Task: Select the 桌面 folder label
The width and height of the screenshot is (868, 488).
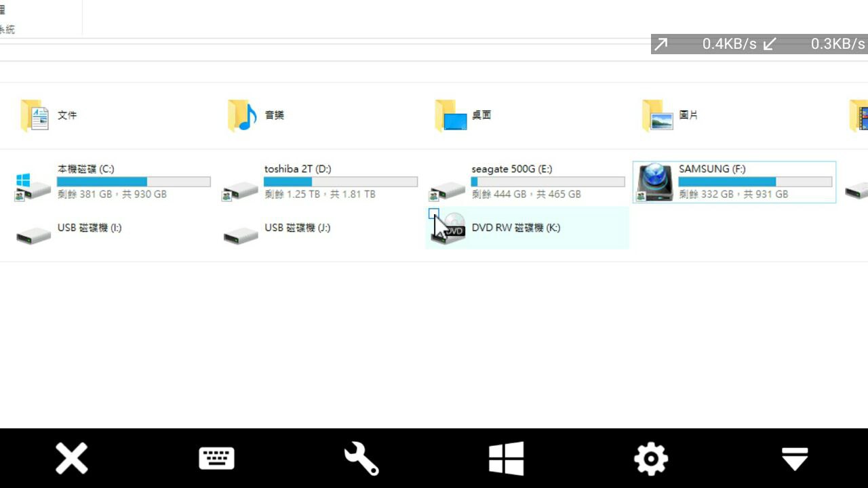Action: click(481, 115)
